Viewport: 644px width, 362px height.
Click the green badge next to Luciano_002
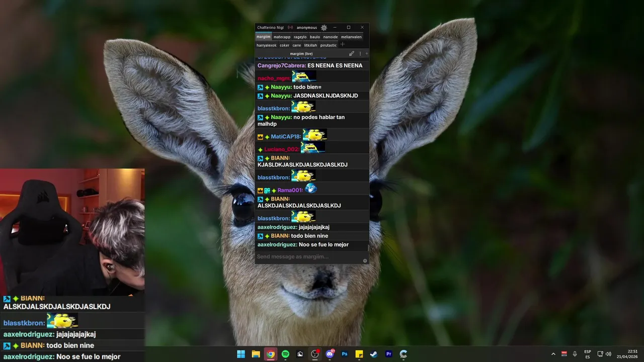click(260, 149)
